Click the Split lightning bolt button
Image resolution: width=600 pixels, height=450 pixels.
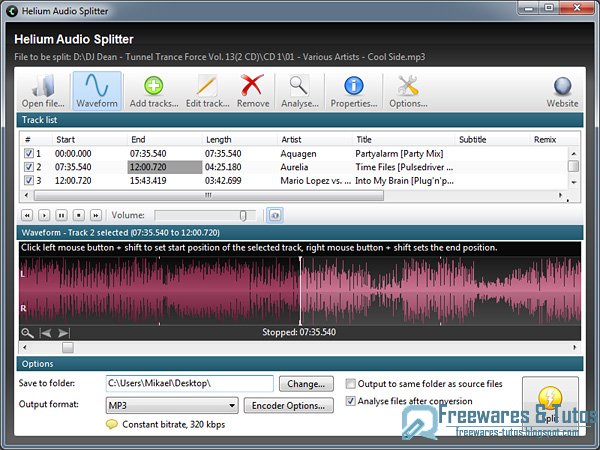(550, 406)
